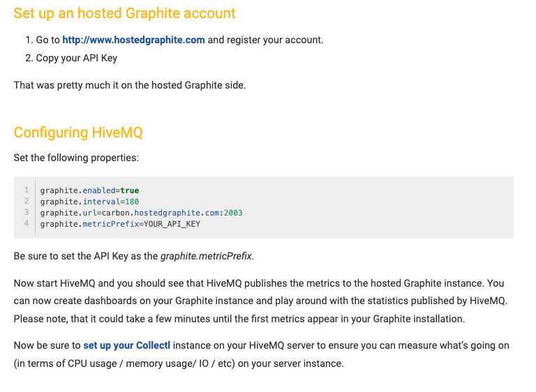
Task: Click code line number 2
Action: click(27, 202)
